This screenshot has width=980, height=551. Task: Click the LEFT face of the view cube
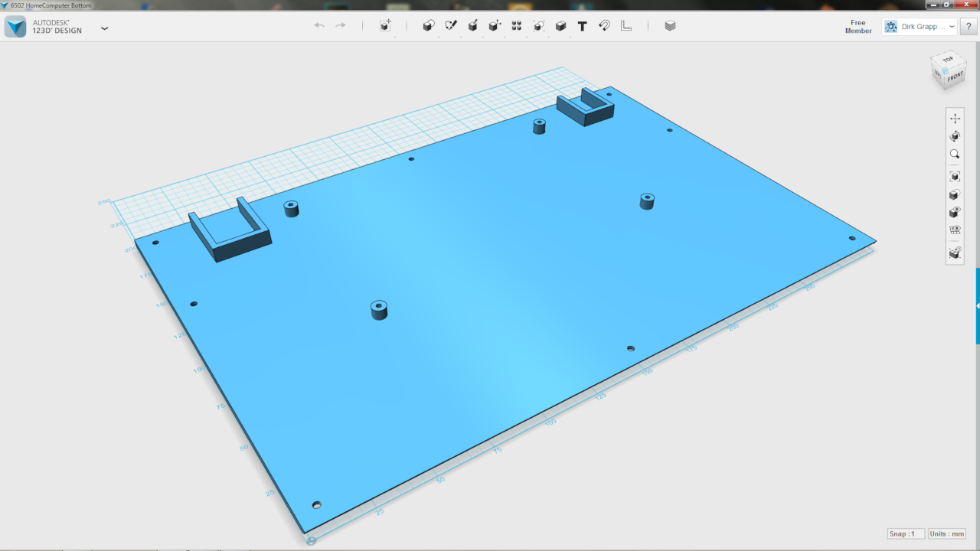pos(937,74)
